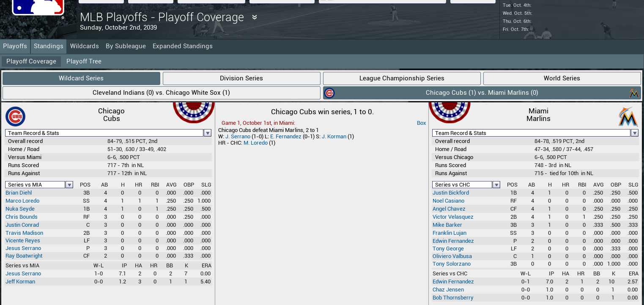Select Cleveland Indians vs. Chicago White Sox series
Screen dimensions: 644x305
coord(161,93)
